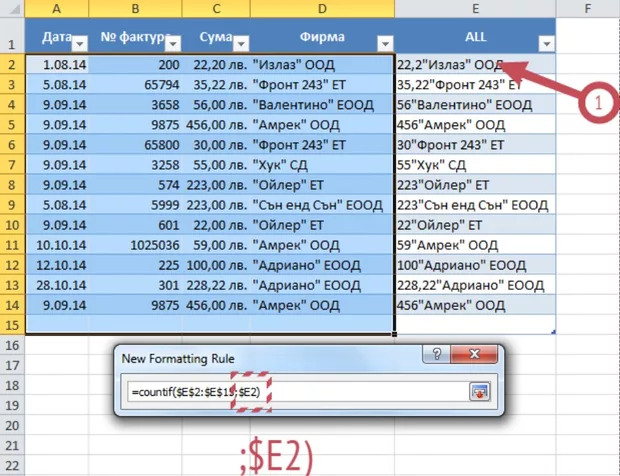This screenshot has height=476, width=620.
Task: Select column D header
Action: 321,8
